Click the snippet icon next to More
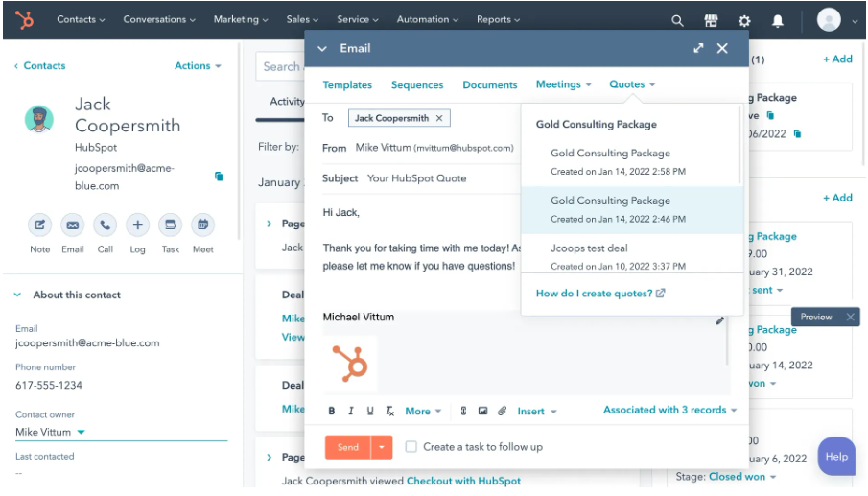Viewport: 868px width, 496px height. pos(463,411)
